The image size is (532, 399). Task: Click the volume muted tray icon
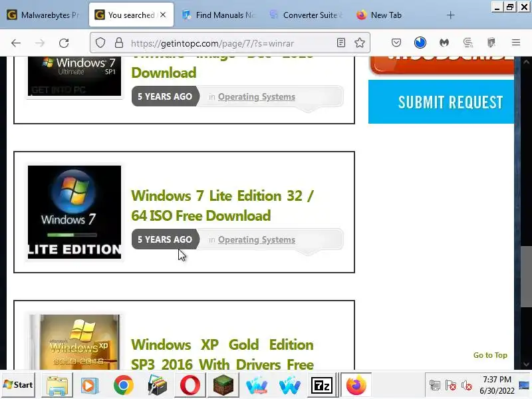(467, 386)
